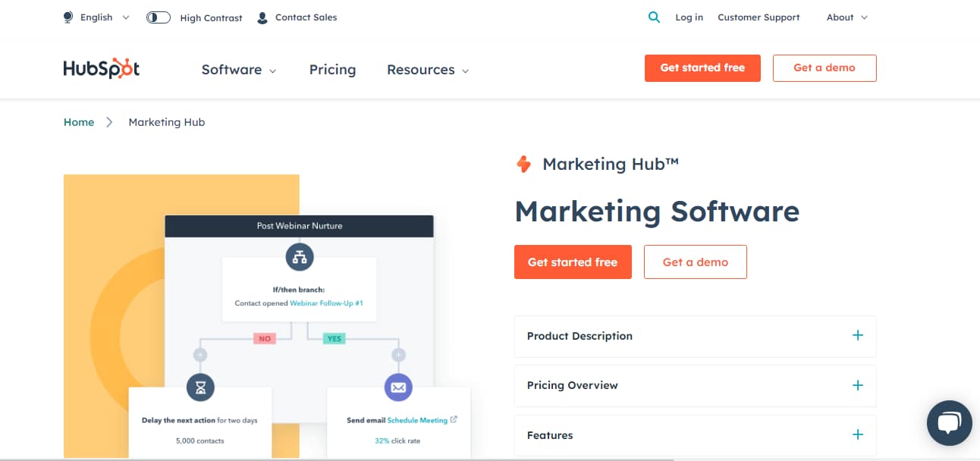Toggle High Contrast mode
This screenshot has width=980, height=461.
tap(158, 16)
